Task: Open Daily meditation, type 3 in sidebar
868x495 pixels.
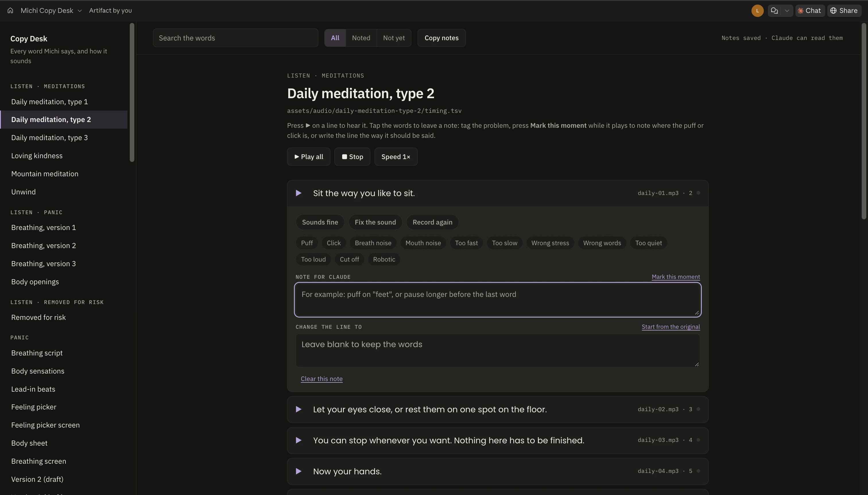Action: click(x=64, y=138)
